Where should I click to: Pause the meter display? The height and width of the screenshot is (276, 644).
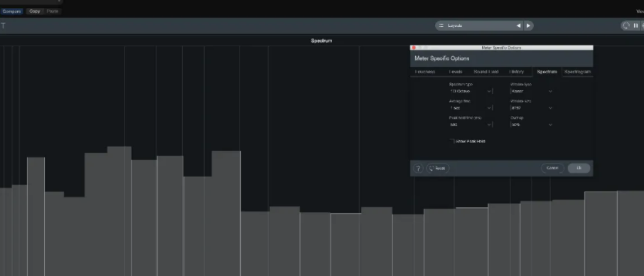coord(635,26)
